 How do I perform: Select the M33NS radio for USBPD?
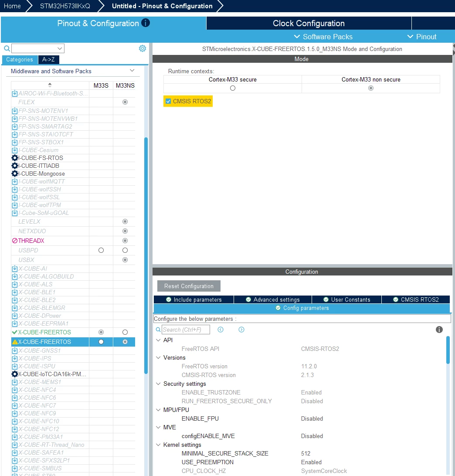point(125,250)
